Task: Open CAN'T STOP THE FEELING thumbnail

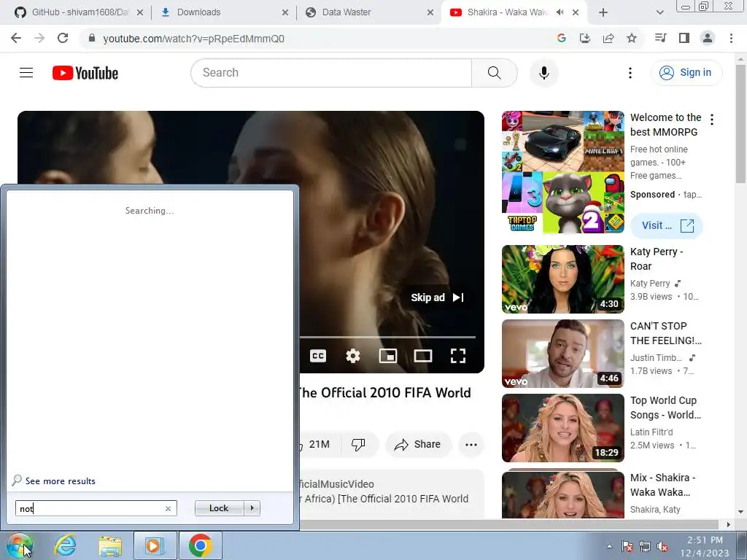Action: (x=562, y=354)
